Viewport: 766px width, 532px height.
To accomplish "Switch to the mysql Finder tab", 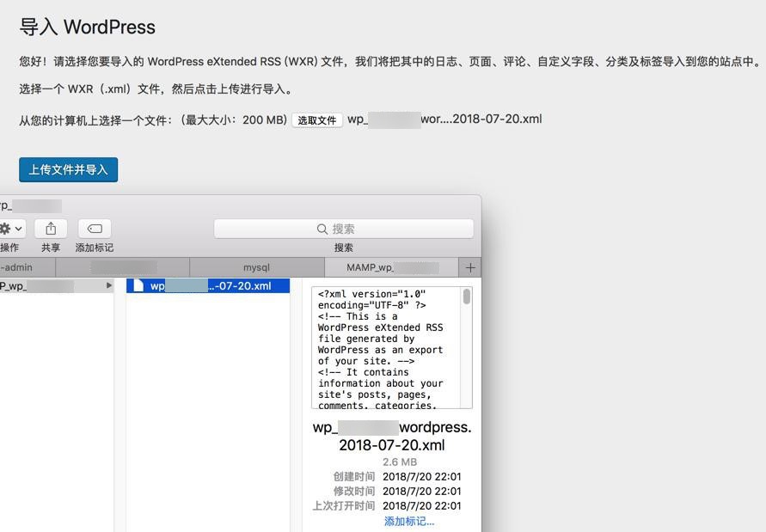I will pyautogui.click(x=257, y=267).
